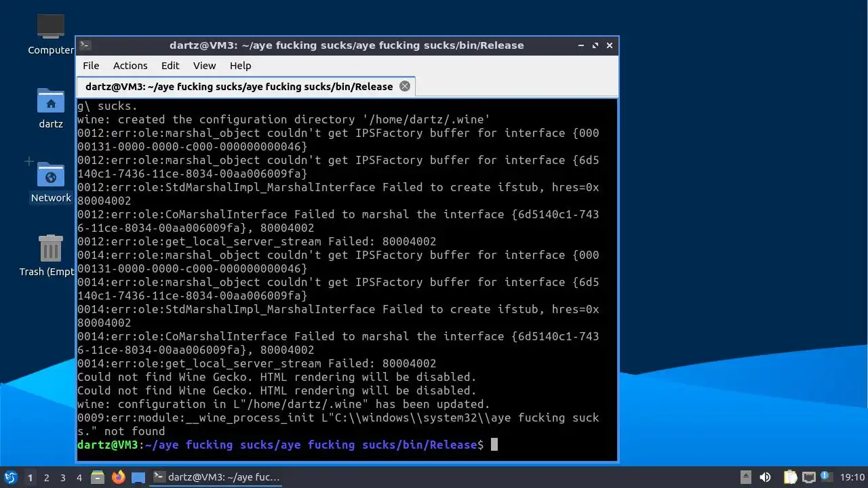Minimize the terminal window
The width and height of the screenshot is (868, 488).
[x=581, y=45]
